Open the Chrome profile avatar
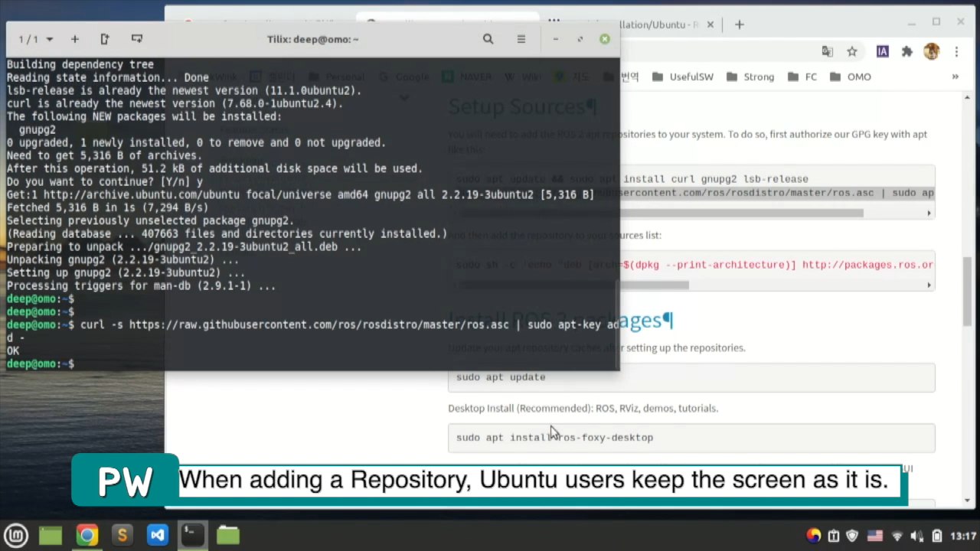The width and height of the screenshot is (980, 551). pyautogui.click(x=931, y=51)
